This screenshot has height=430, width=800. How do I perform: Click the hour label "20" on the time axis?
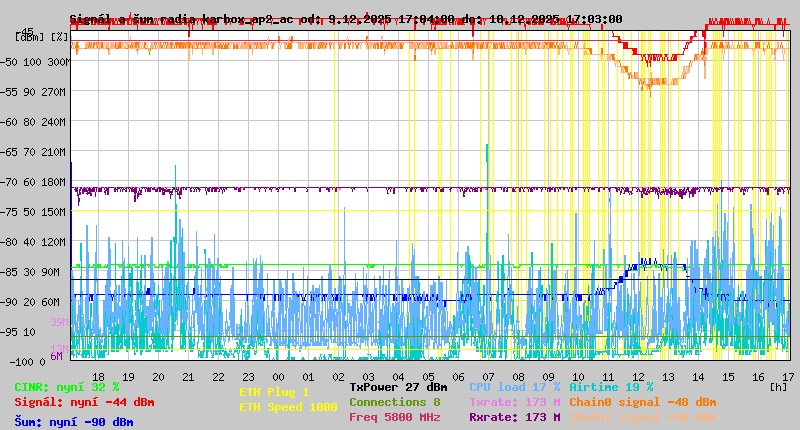click(158, 377)
